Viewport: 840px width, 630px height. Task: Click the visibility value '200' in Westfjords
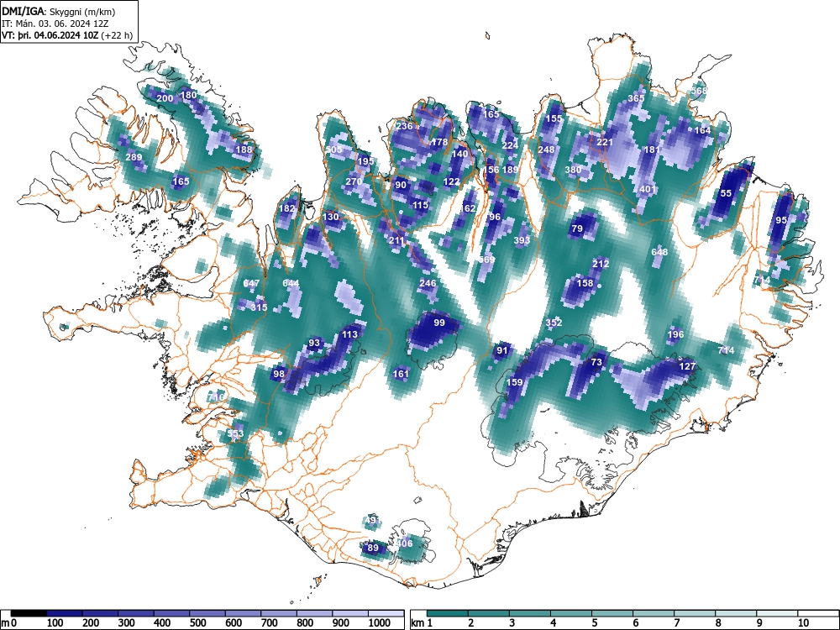click(x=165, y=98)
